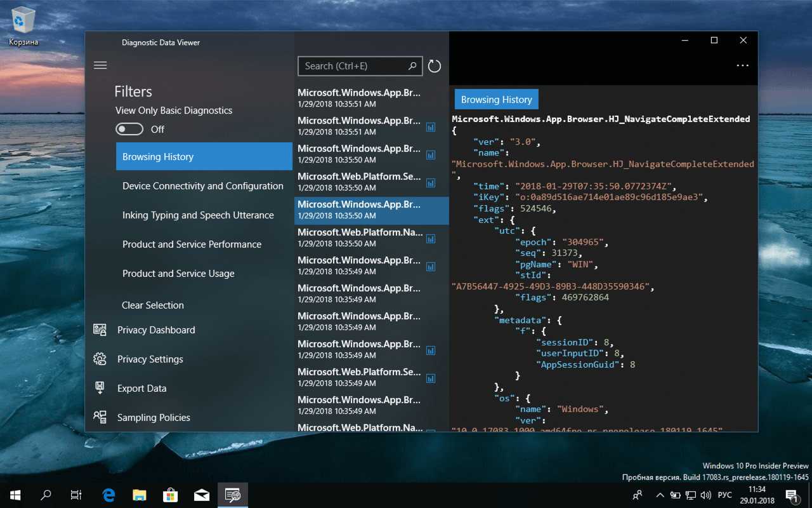Click the blue chart icon on the Microsoft.Web.Platform.Se event
The height and width of the screenshot is (508, 812).
tap(431, 183)
